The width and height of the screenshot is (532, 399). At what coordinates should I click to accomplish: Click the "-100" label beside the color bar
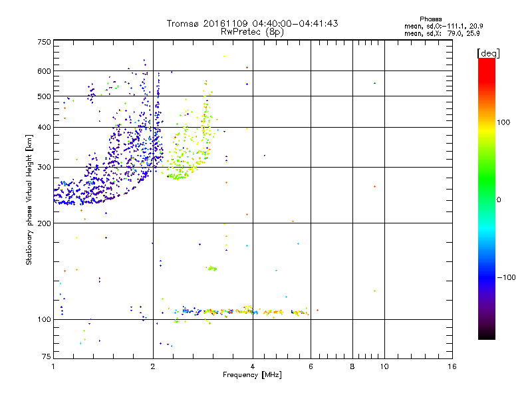tap(506, 277)
